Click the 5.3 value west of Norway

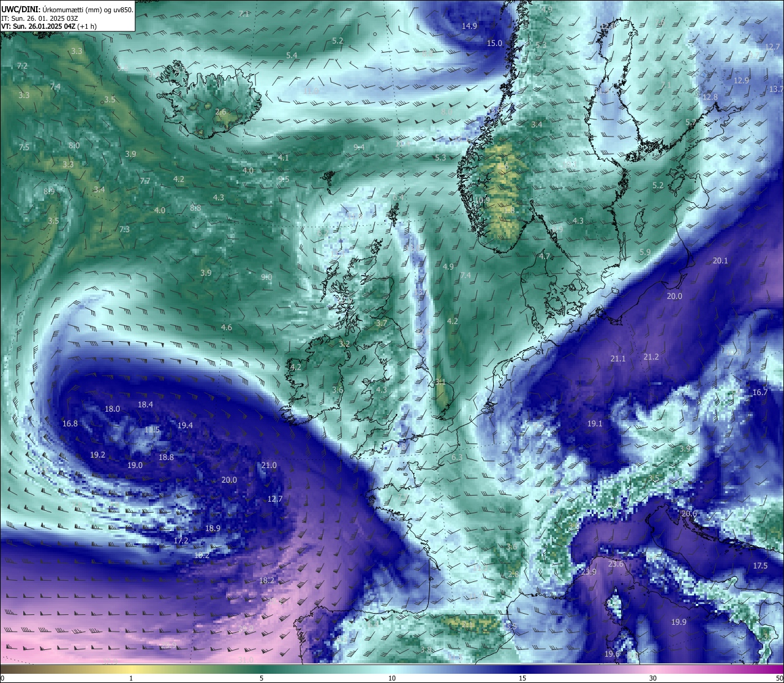click(440, 158)
